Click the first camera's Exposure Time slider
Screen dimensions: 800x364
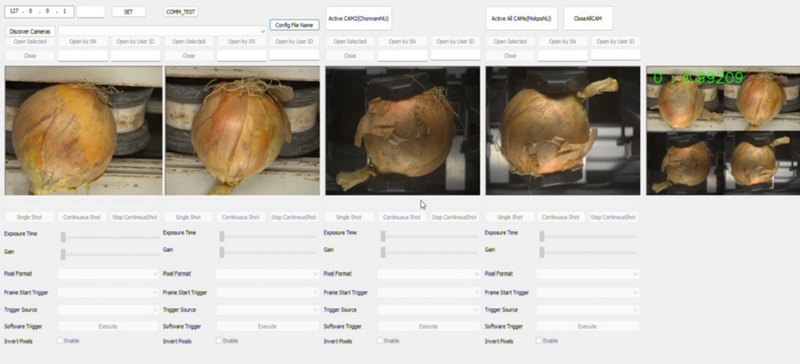(110, 237)
